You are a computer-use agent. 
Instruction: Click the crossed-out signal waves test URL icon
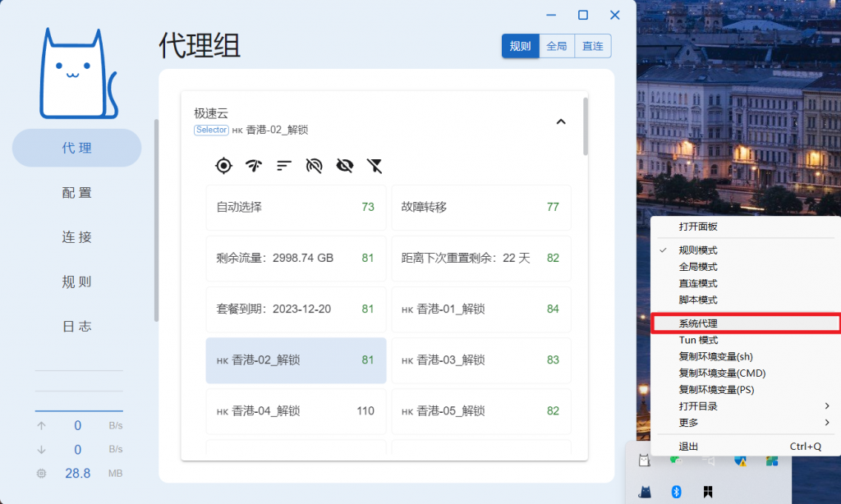[x=315, y=166]
